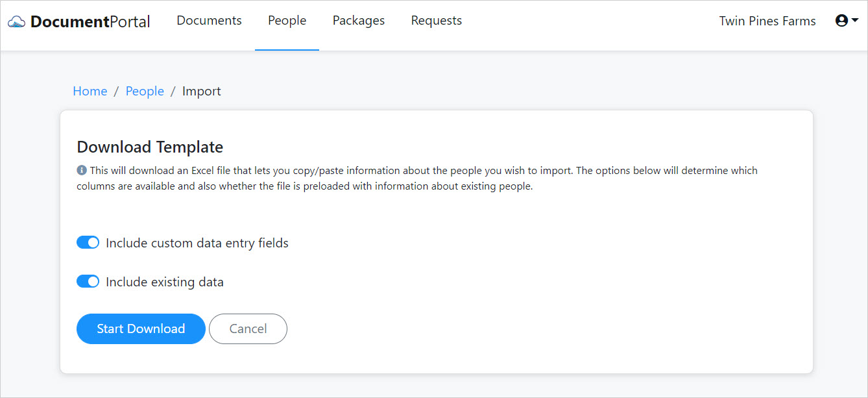868x398 pixels.
Task: Disable the Include existing data switch
Action: coord(88,281)
